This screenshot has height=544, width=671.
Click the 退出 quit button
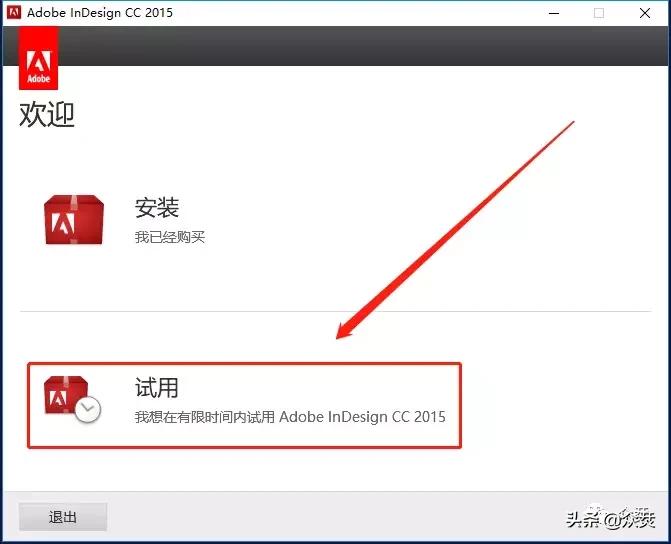coord(63,517)
